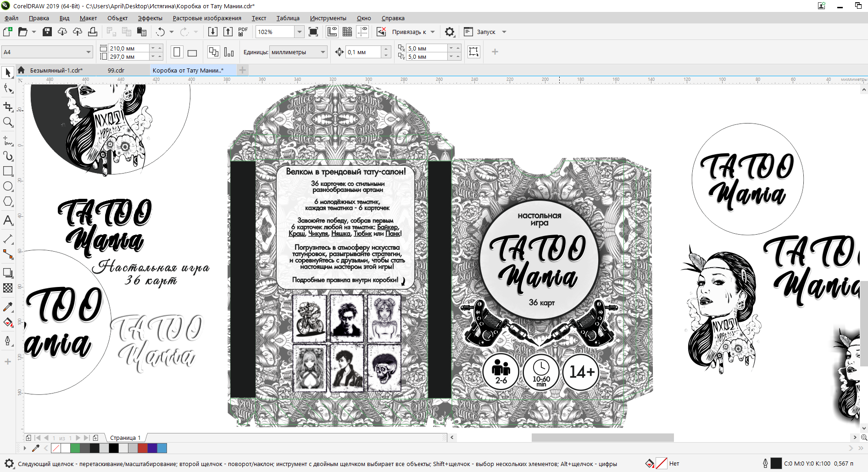Open the Запуск dropdown
The height and width of the screenshot is (472, 868).
click(504, 32)
